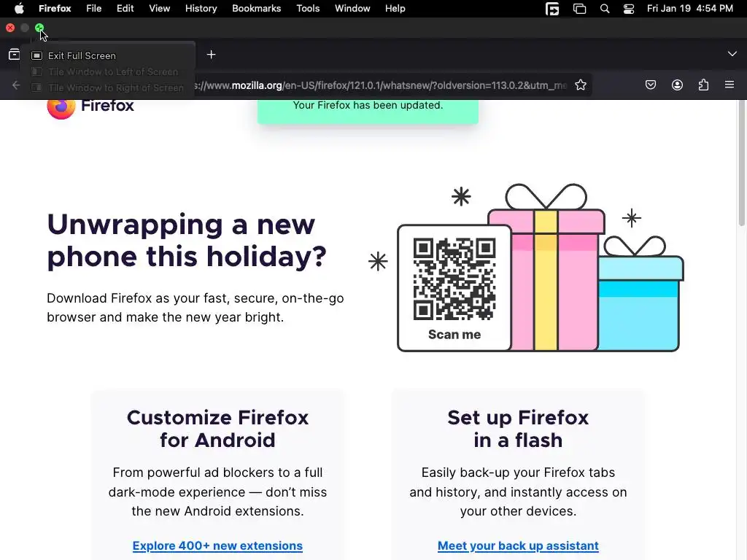This screenshot has width=747, height=560.
Task: Click the screen mirroring icon in menu bar
Action: tap(579, 9)
